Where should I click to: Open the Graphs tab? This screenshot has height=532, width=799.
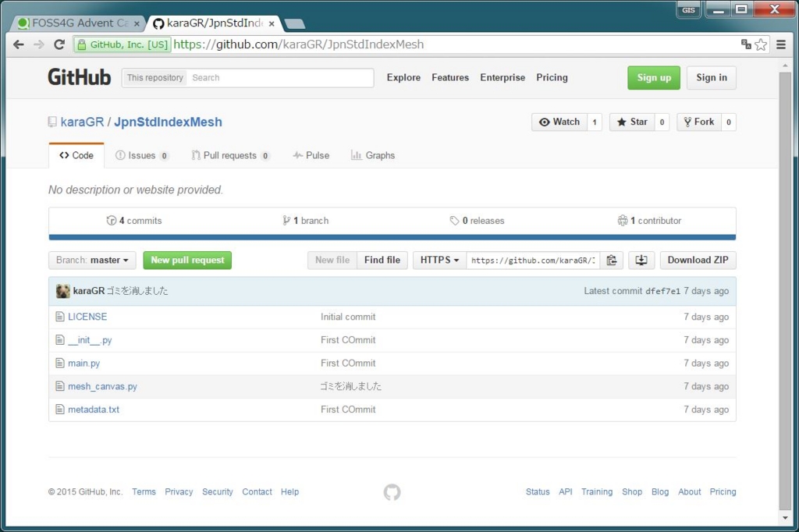[x=373, y=155]
